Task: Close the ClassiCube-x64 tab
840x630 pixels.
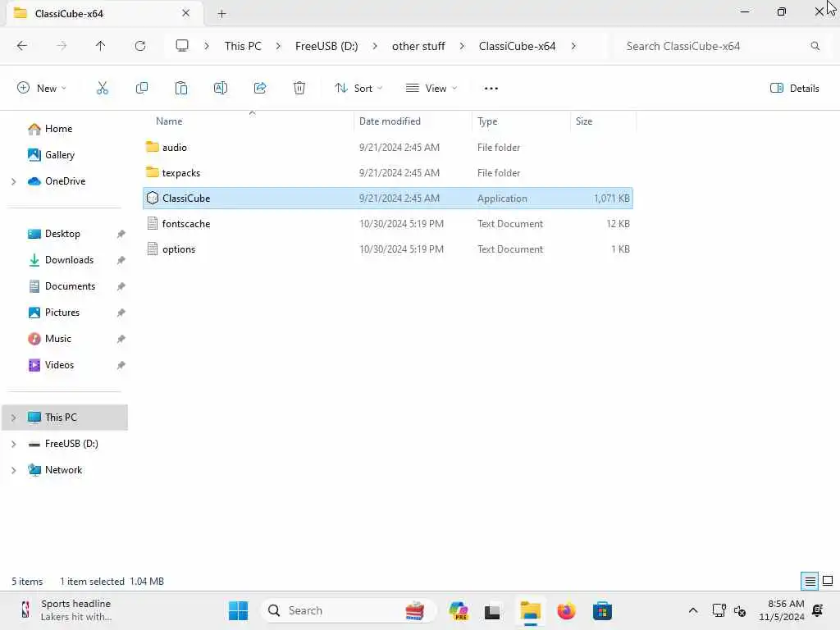Action: 186,13
